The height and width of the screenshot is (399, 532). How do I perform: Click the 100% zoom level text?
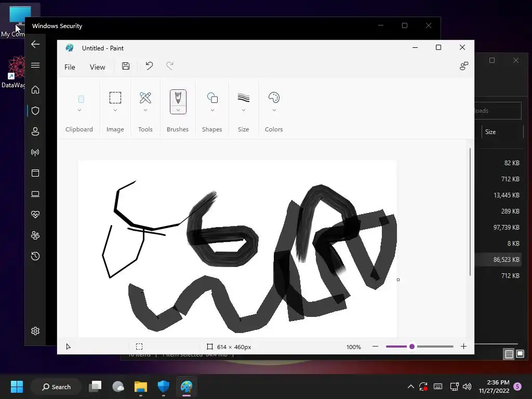click(353, 347)
